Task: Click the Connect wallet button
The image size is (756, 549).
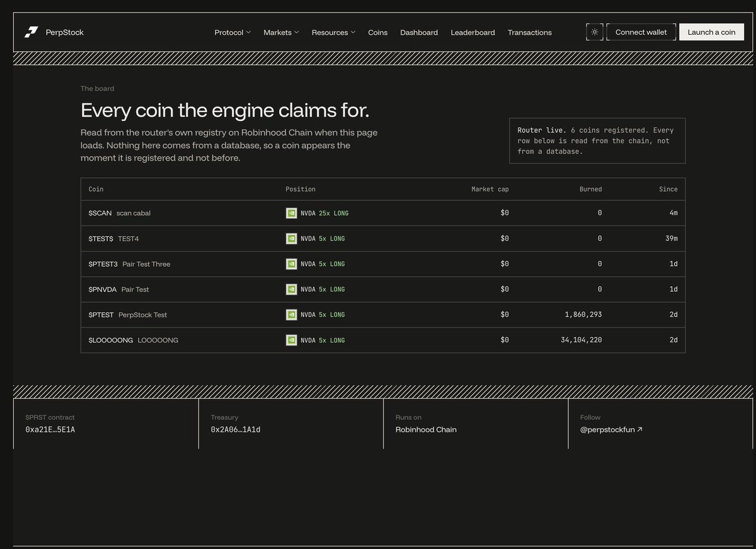Action: tap(641, 32)
